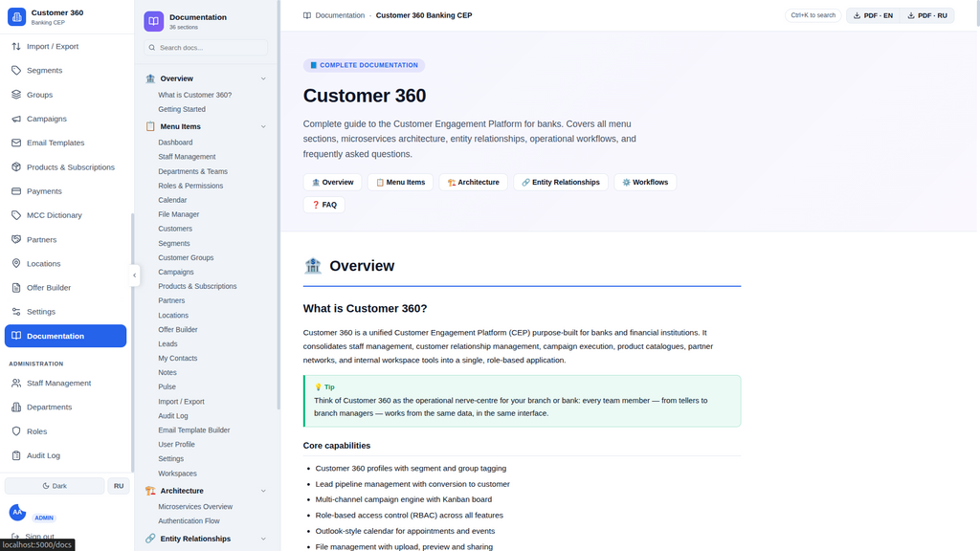Image resolution: width=980 pixels, height=551 pixels.
Task: Open the What is Customer 360? doc link
Action: click(x=195, y=95)
